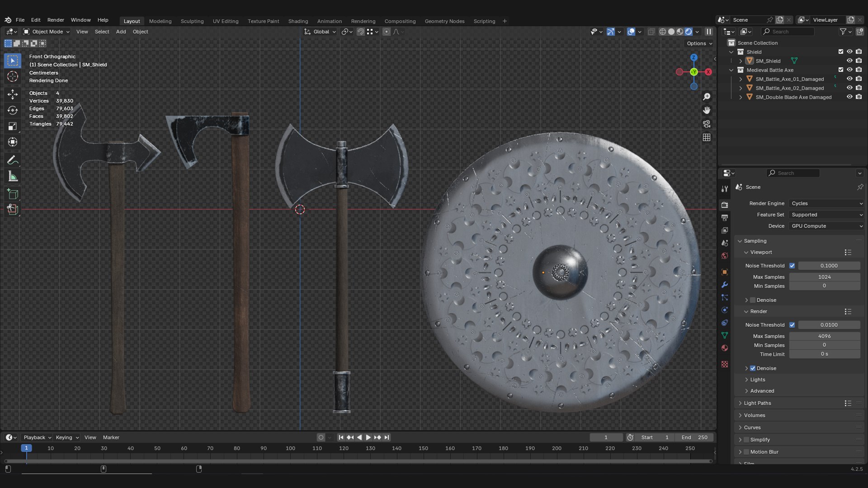Open the Feature Set dropdown

(x=826, y=215)
